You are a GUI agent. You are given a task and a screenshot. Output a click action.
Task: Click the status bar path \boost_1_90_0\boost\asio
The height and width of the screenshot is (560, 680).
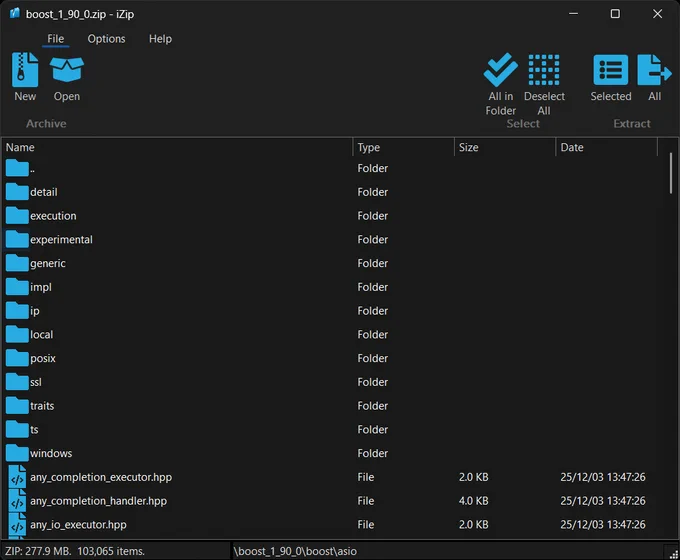tap(295, 551)
